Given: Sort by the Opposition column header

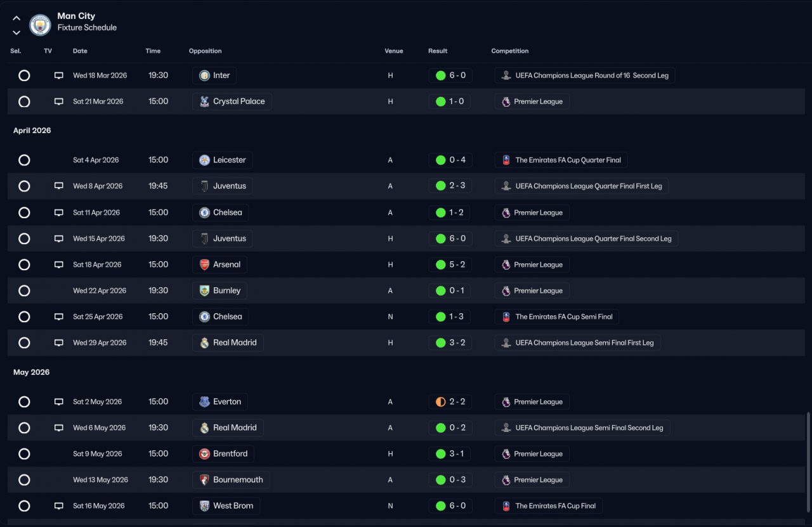Looking at the screenshot, I should point(205,51).
